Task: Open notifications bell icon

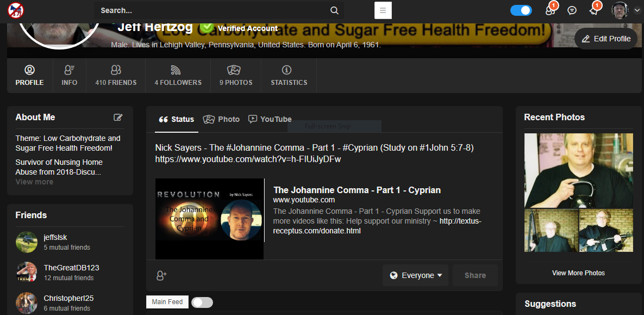Action: [593, 10]
